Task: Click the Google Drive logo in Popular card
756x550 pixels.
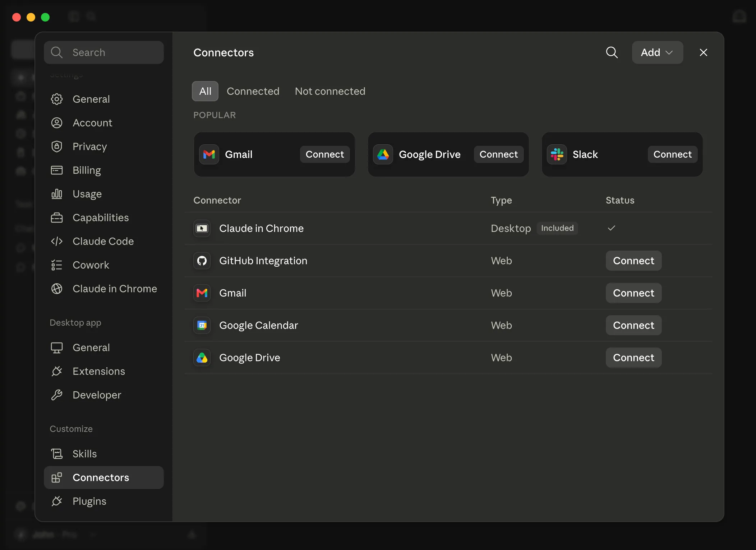Action: click(x=383, y=154)
